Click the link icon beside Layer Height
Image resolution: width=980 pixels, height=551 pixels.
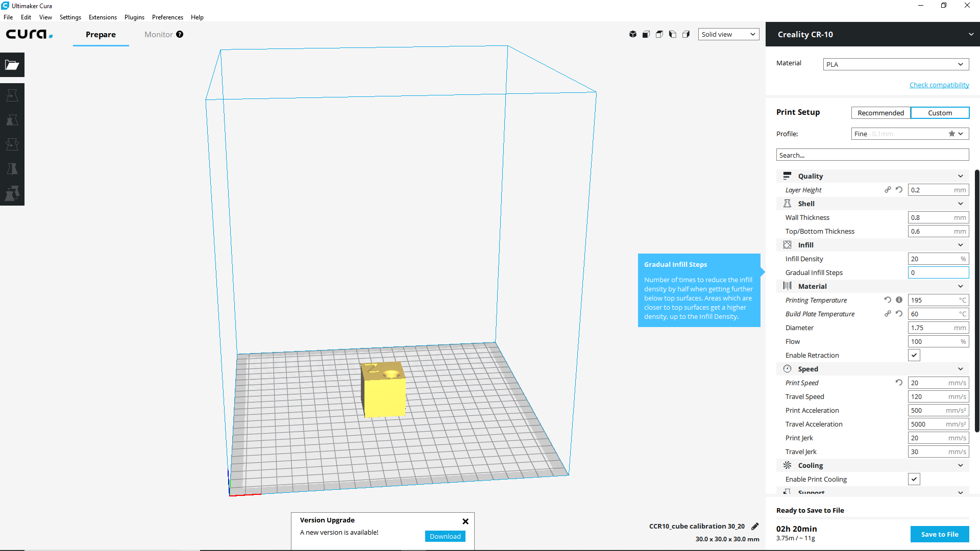pyautogui.click(x=888, y=190)
